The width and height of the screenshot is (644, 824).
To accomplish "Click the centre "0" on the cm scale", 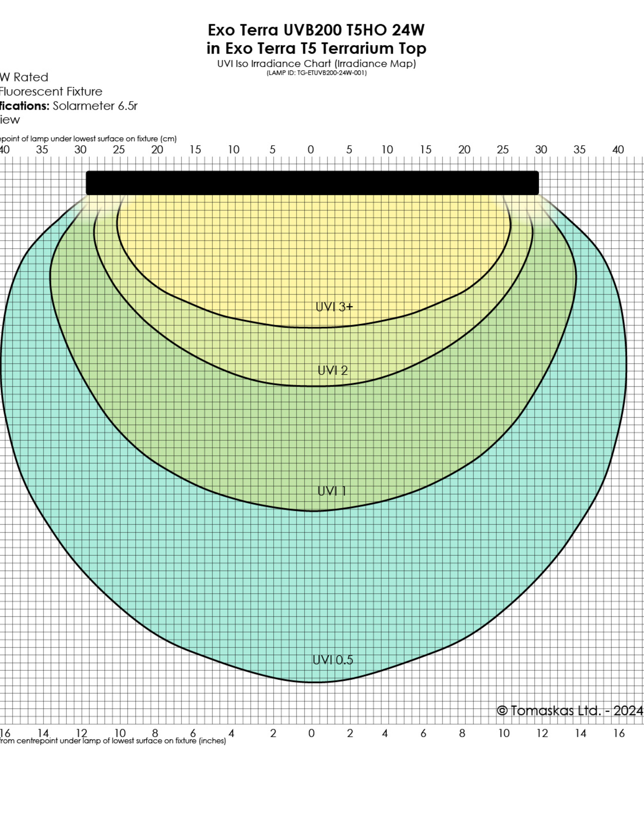I will [311, 150].
